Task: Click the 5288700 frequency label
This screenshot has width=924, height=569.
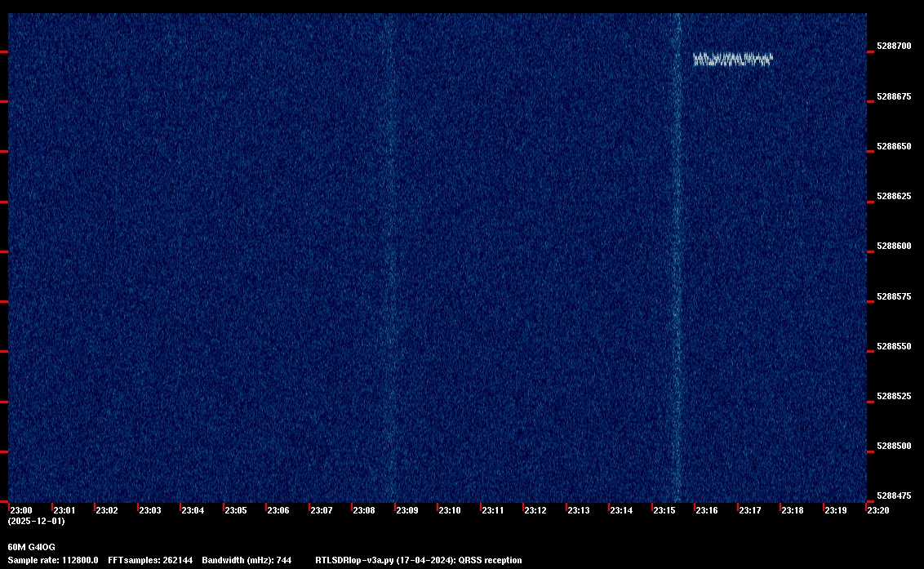Action: coord(894,46)
